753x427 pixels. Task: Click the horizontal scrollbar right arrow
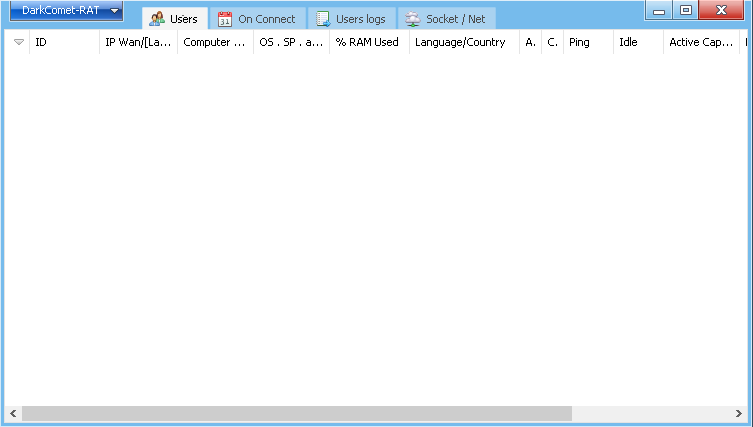(739, 413)
